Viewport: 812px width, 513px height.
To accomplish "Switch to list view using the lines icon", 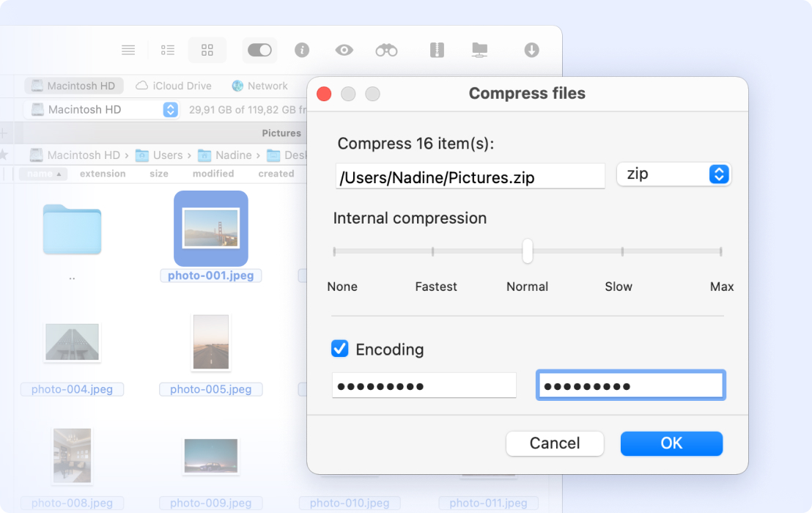I will coord(128,50).
